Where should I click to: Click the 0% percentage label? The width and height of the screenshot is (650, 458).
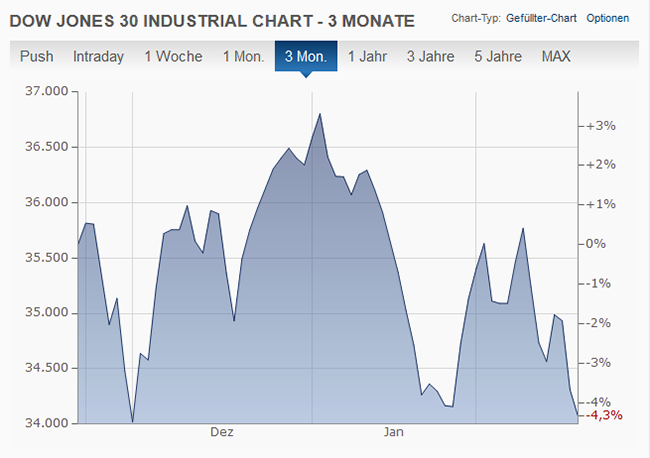[596, 244]
